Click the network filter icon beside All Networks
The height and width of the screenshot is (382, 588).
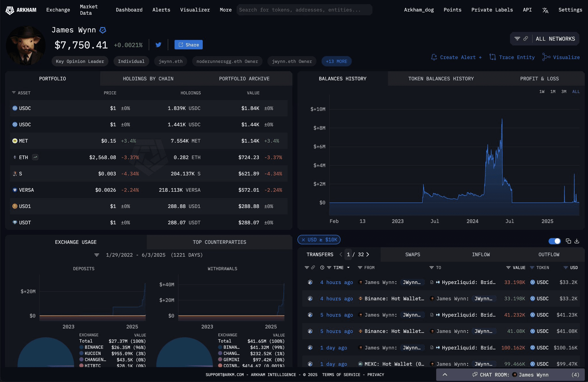pos(517,39)
